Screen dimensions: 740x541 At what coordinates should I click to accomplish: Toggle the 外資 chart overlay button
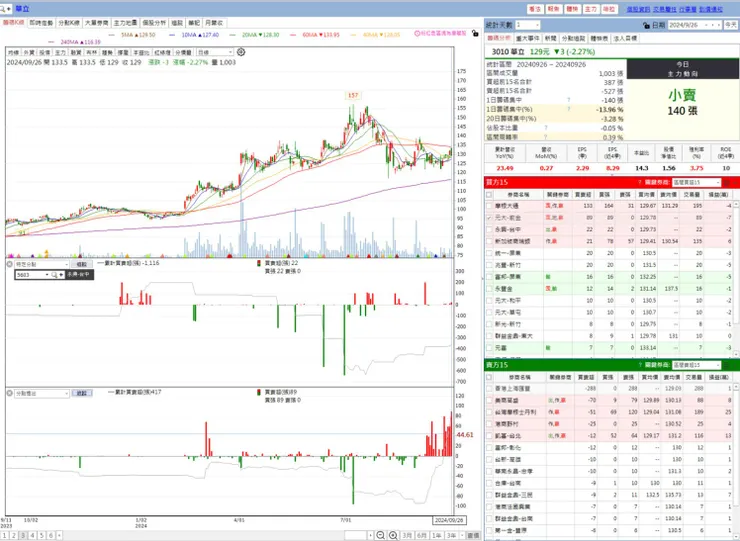(29, 52)
